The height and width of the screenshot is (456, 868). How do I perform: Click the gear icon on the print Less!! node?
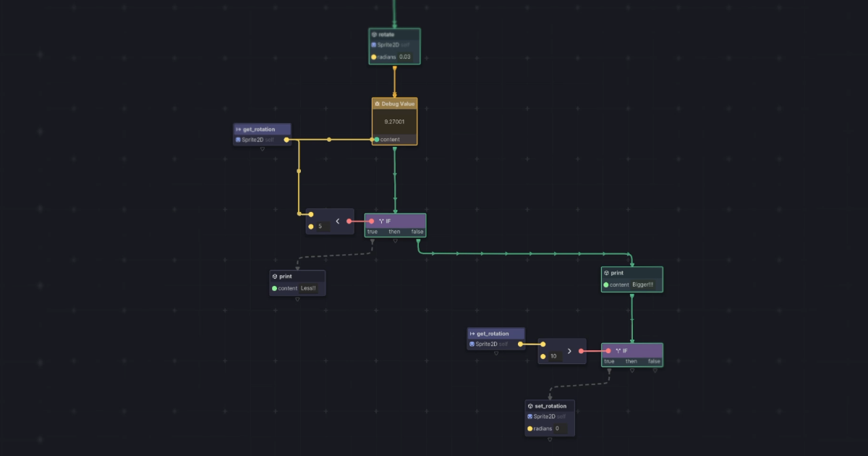[275, 276]
